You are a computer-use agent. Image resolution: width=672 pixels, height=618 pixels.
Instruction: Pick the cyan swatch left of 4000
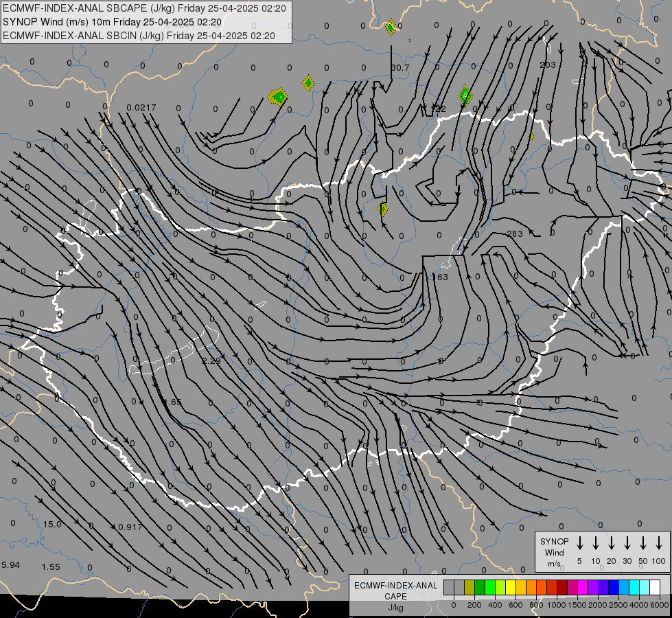click(635, 588)
